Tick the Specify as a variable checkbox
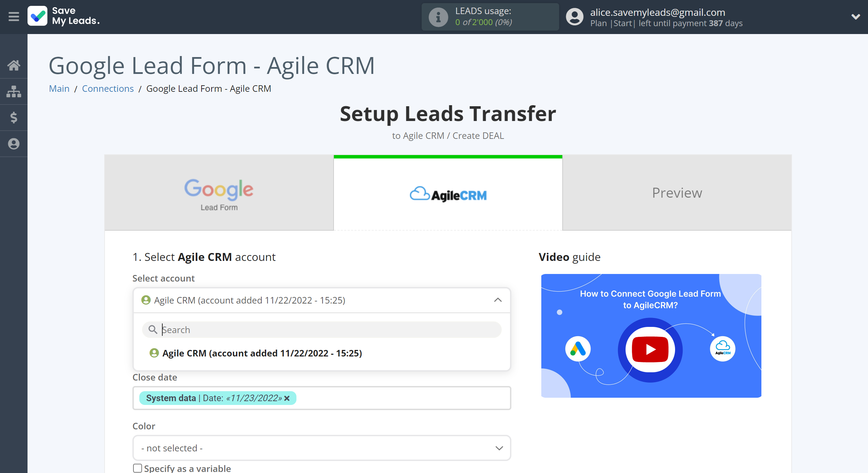 [138, 468]
